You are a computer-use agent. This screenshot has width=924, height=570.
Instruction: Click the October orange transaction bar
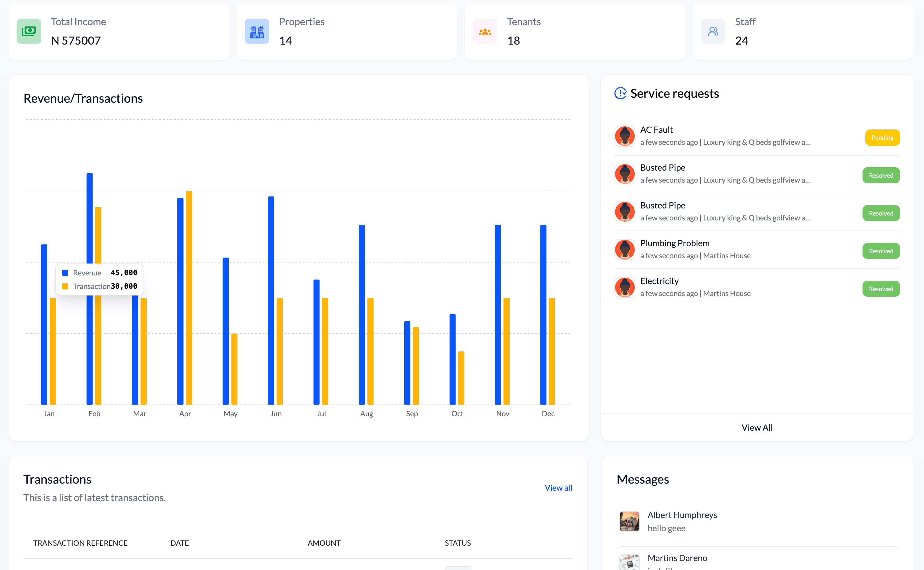tap(461, 378)
